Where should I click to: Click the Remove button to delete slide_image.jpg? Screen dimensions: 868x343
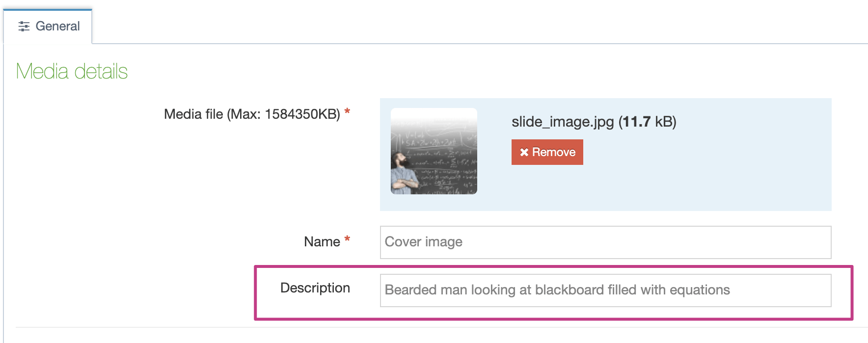tap(547, 152)
